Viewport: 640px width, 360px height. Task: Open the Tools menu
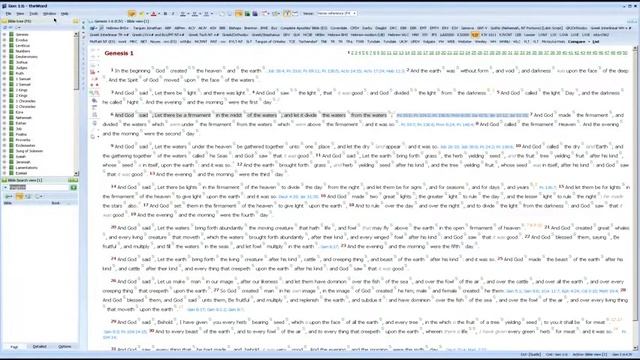tap(33, 13)
